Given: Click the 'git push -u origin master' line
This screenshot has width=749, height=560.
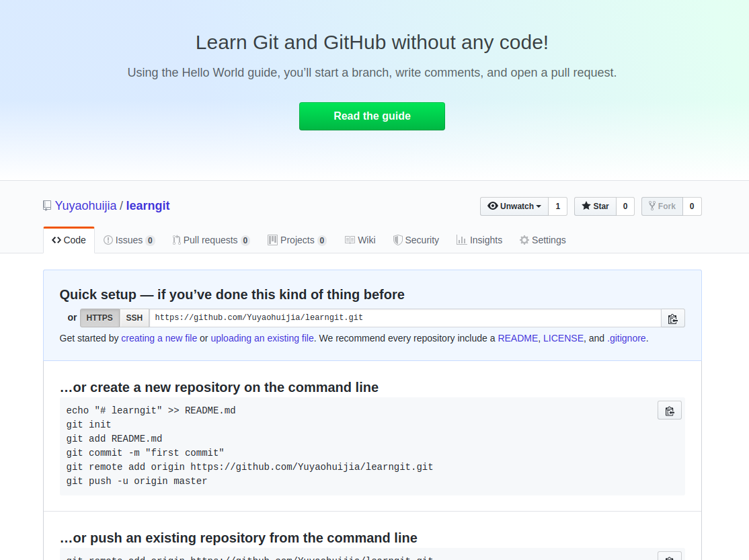Looking at the screenshot, I should click(136, 481).
